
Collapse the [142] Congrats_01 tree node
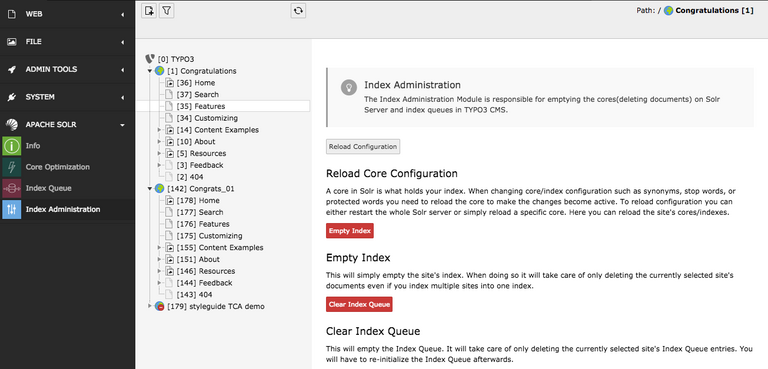[150, 189]
